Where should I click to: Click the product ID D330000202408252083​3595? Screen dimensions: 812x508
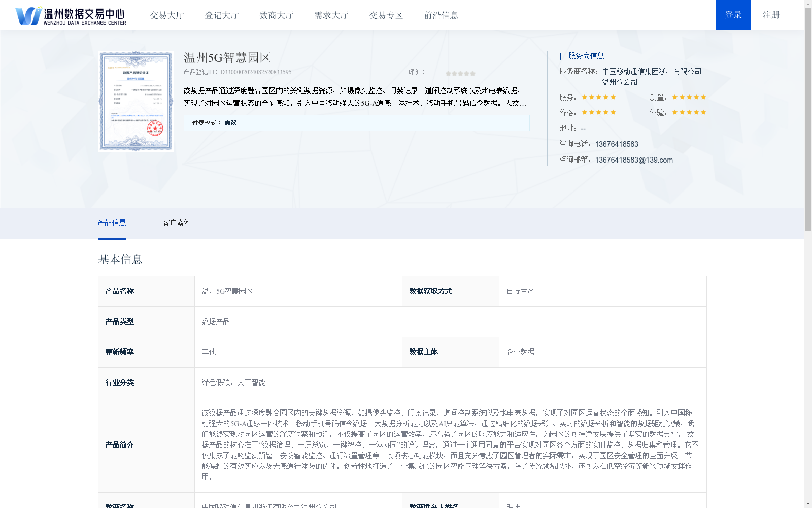point(256,72)
